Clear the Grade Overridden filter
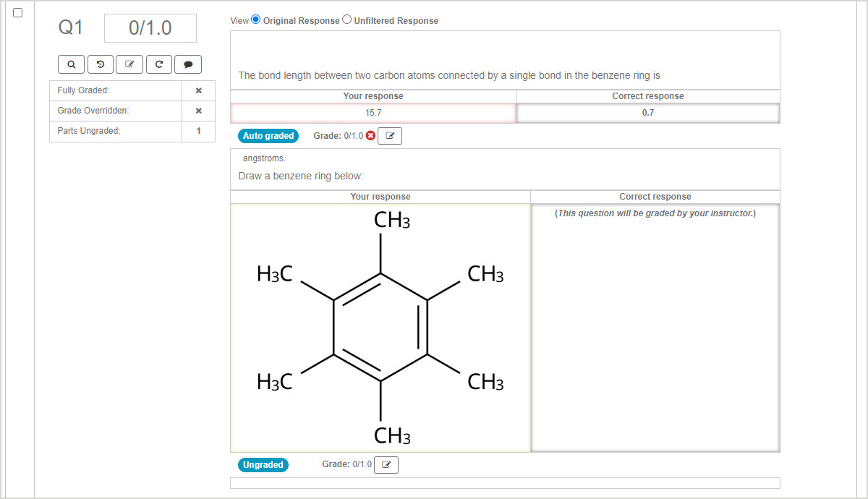 pos(198,110)
